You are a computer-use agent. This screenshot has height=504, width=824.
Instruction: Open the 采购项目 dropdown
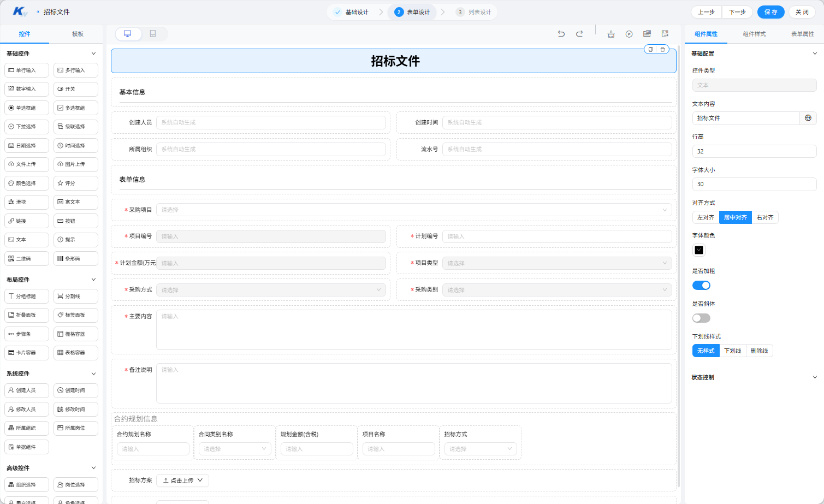pyautogui.click(x=414, y=210)
